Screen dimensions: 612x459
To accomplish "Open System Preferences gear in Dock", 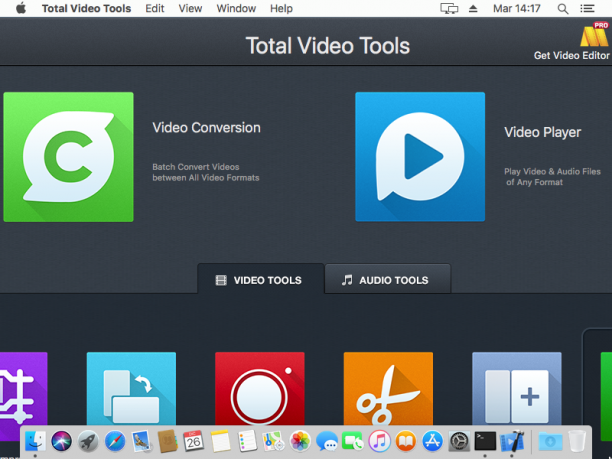I will click(x=459, y=441).
